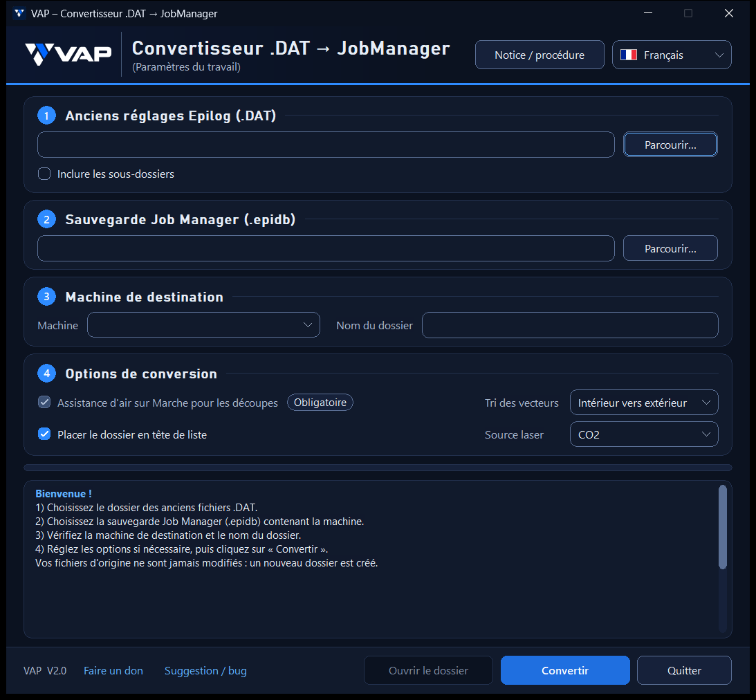Open the Faire un don link
The width and height of the screenshot is (756, 700).
pyautogui.click(x=113, y=670)
